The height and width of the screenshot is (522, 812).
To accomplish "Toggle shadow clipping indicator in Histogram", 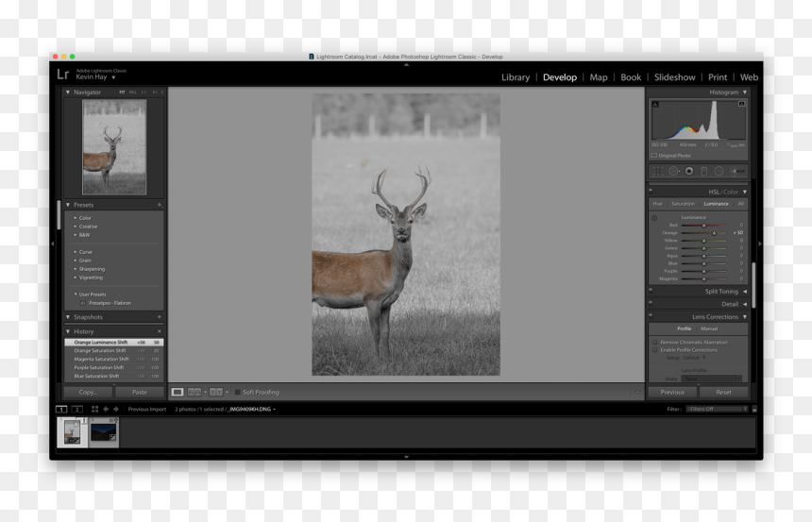I will 655,104.
